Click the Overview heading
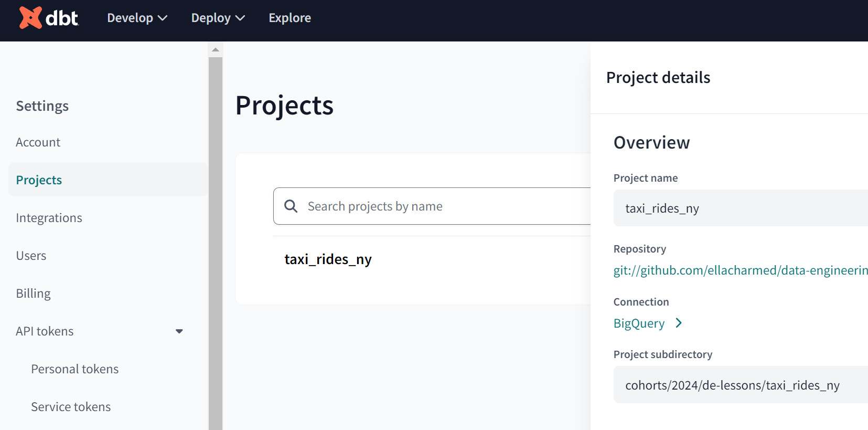This screenshot has width=868, height=430. click(x=651, y=143)
